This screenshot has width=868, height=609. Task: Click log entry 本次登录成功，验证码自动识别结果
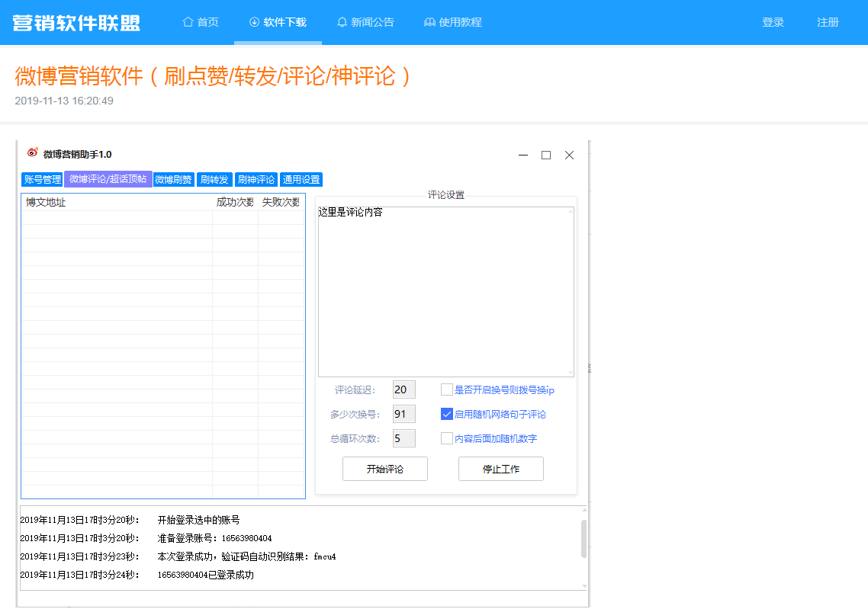247,556
